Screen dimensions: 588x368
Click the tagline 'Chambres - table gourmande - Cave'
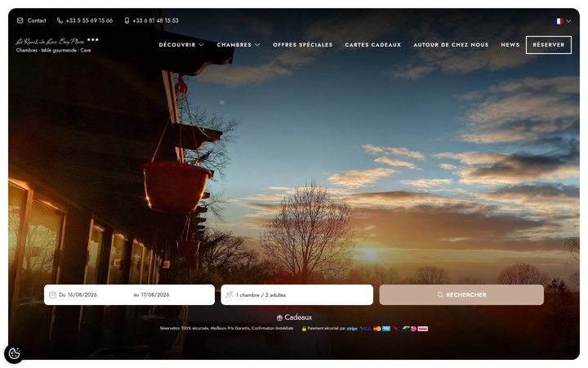(53, 51)
